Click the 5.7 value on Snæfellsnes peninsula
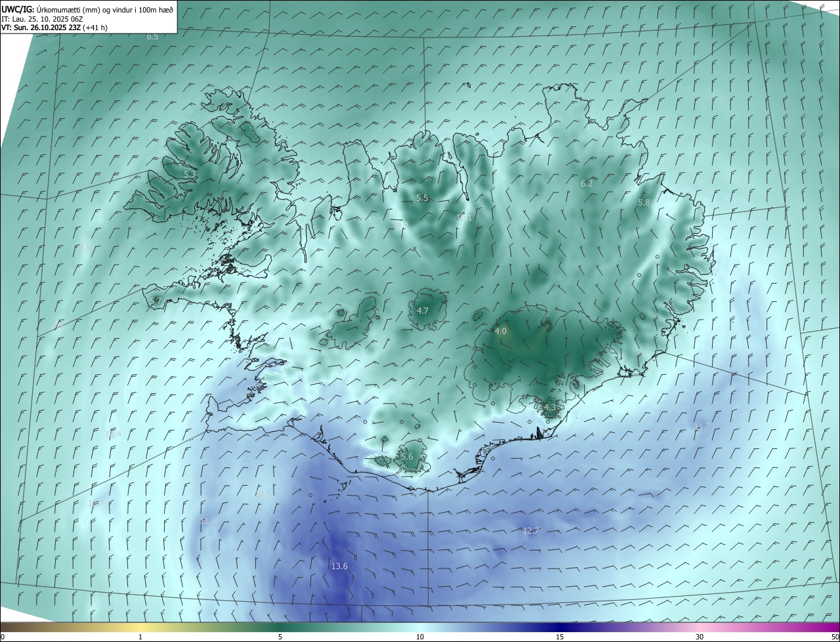The height and width of the screenshot is (642, 840). tap(156, 301)
